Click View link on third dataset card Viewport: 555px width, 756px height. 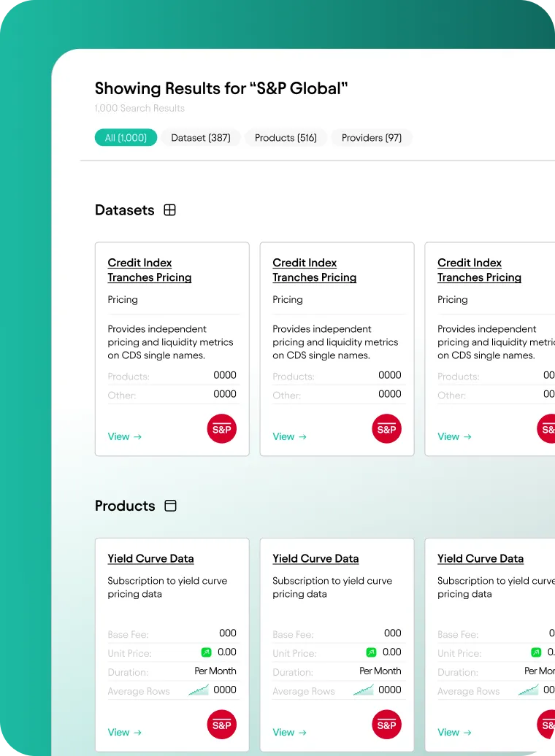(455, 436)
